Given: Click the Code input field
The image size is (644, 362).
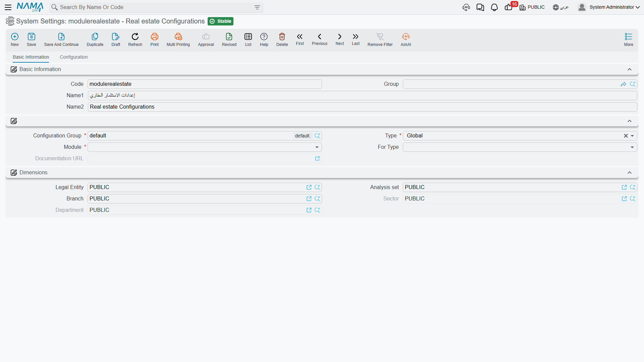Looking at the screenshot, I should click(205, 84).
